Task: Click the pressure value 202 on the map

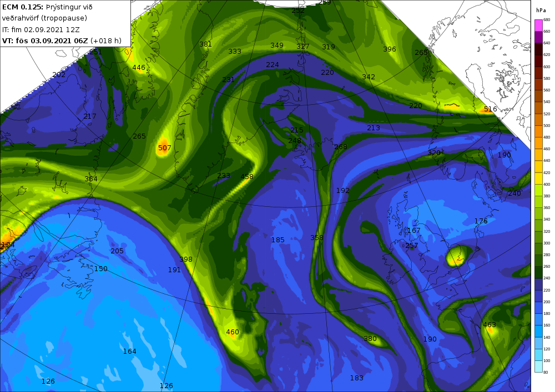Action: (59, 75)
